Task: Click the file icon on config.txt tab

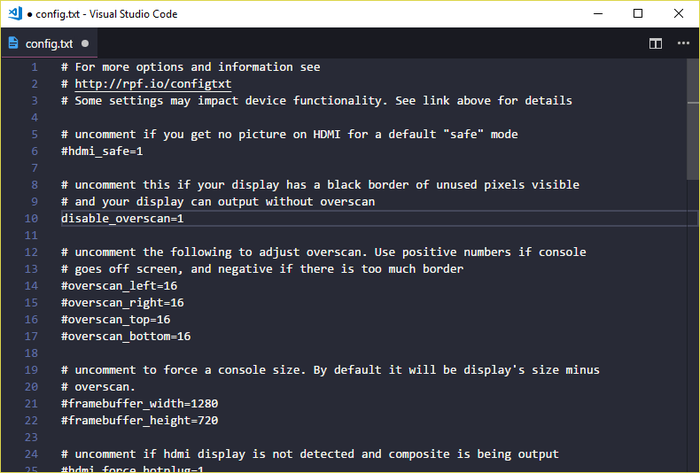Action: point(14,44)
